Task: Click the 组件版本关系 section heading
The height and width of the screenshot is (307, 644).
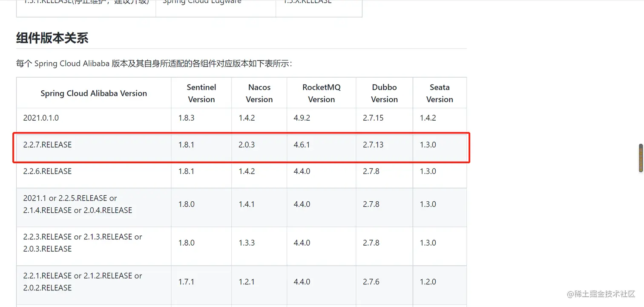Action: click(x=52, y=38)
